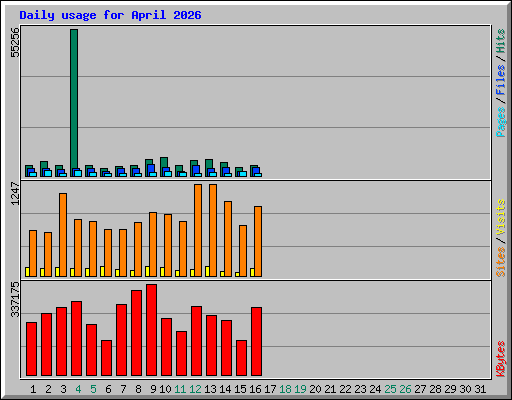This screenshot has height=400, width=512.
Task: Select the orange sites bar for day 3
Action: click(63, 235)
